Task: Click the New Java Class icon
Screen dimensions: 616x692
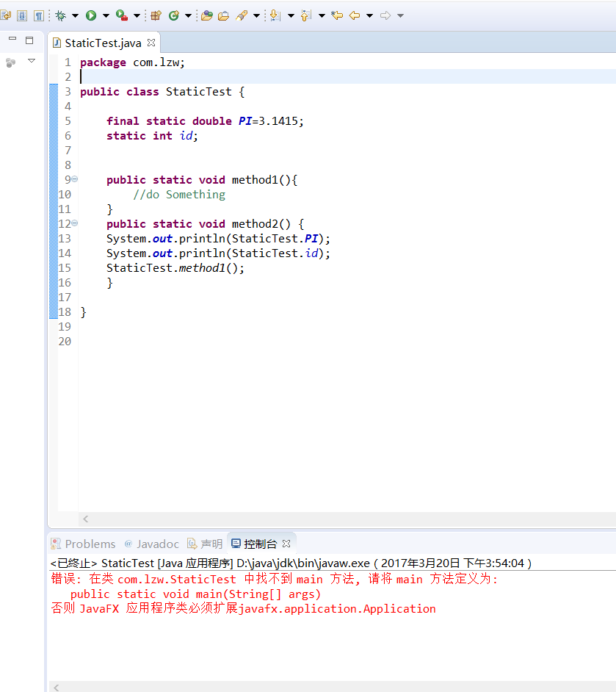Action: click(x=174, y=15)
